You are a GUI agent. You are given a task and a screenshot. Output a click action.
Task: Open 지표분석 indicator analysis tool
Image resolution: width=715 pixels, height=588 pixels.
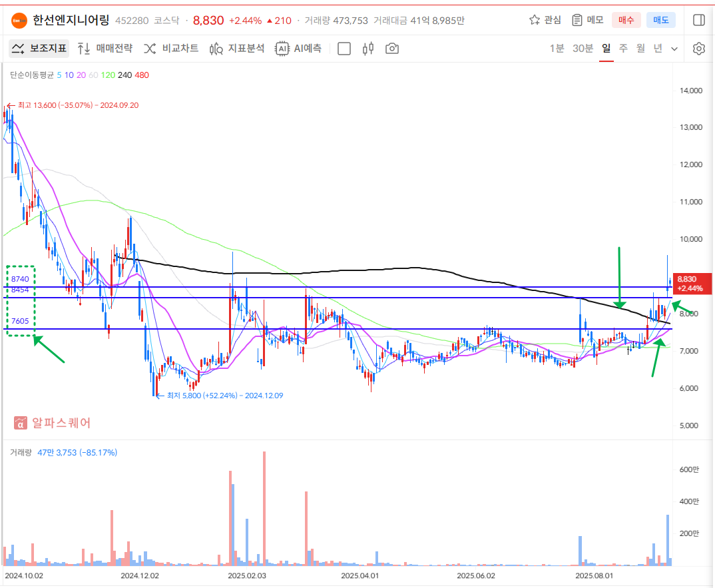[x=237, y=49]
